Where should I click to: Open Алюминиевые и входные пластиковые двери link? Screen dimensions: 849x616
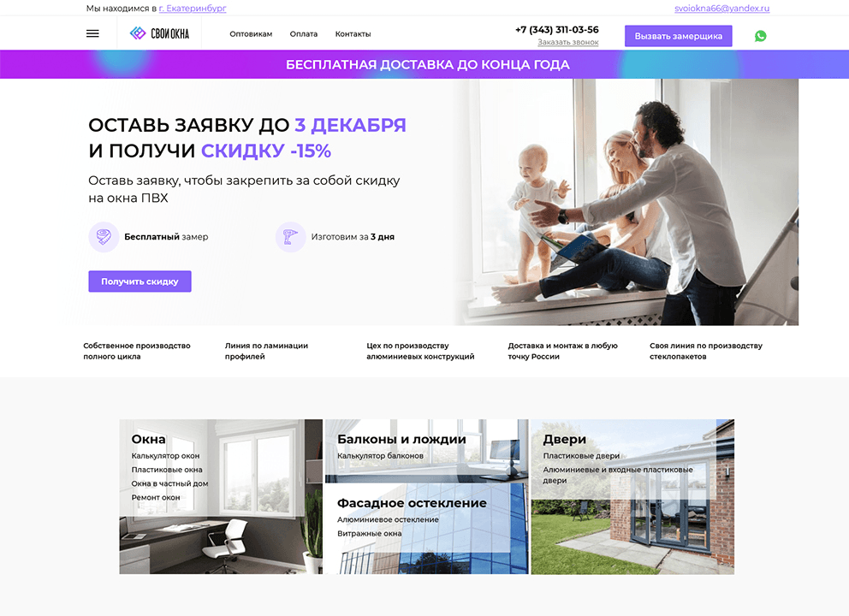click(x=618, y=475)
